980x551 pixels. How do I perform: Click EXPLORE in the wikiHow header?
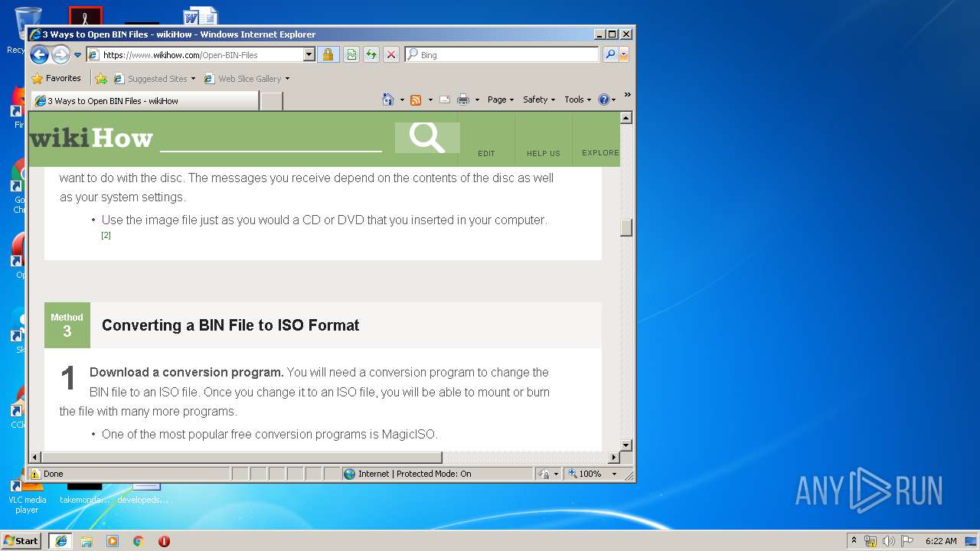[x=600, y=153]
